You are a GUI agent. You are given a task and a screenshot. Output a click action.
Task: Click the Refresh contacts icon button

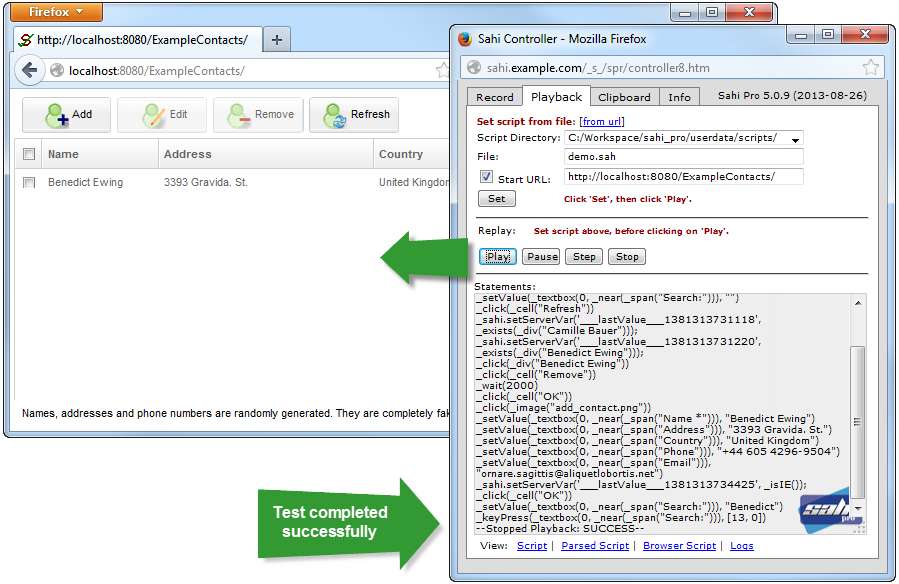click(x=354, y=115)
